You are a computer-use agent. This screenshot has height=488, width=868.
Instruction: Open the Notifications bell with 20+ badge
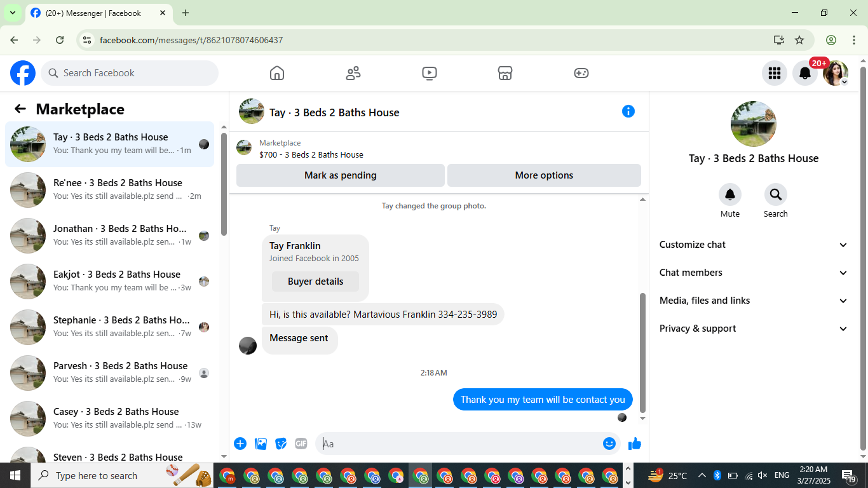click(x=805, y=73)
